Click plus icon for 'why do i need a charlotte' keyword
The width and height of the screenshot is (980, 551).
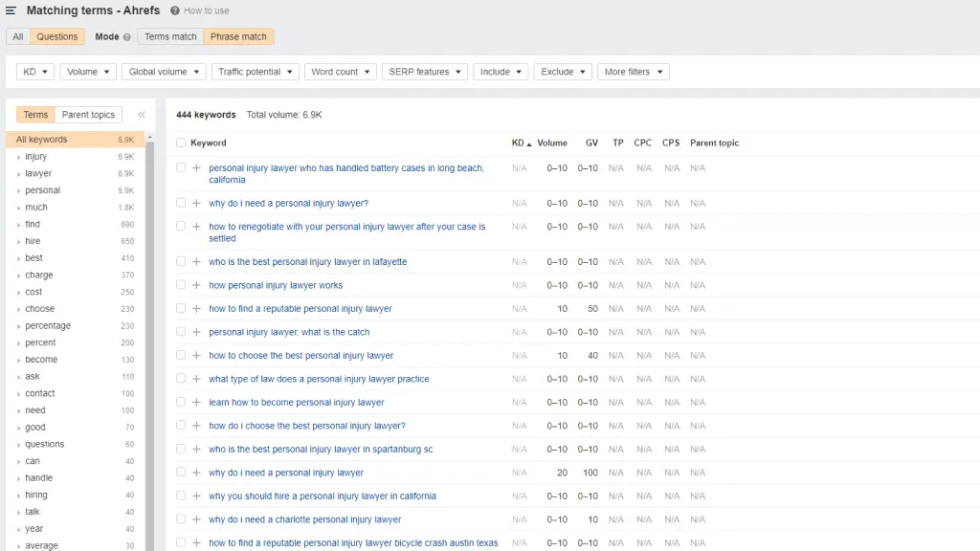196,519
